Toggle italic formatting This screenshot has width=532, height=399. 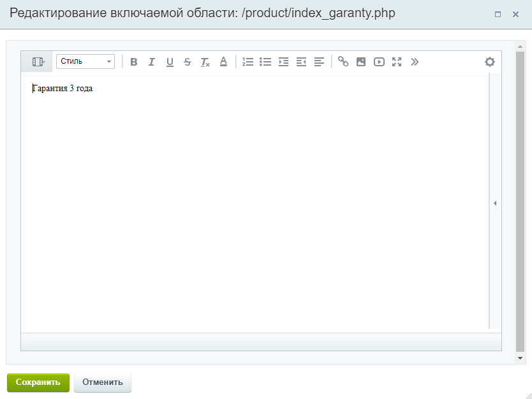click(152, 62)
